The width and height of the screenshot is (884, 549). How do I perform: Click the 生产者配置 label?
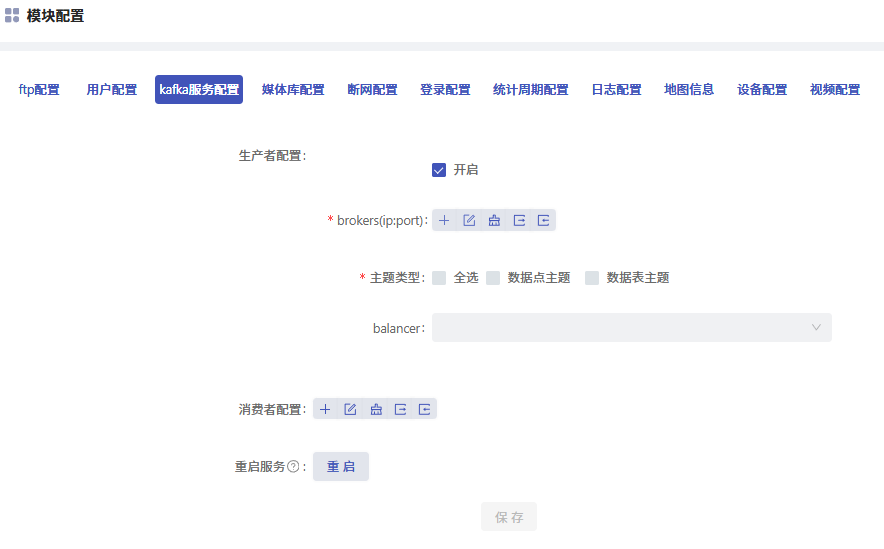tap(272, 156)
